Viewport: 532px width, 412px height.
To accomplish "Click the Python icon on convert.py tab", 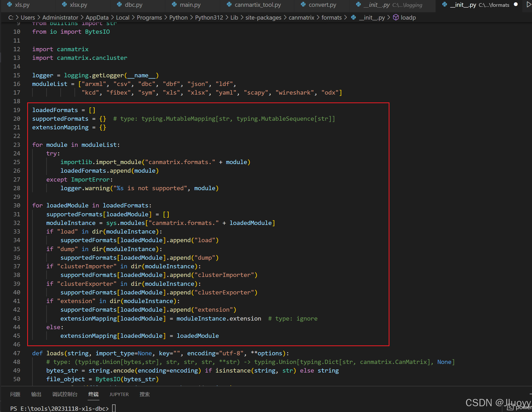I will [x=303, y=5].
